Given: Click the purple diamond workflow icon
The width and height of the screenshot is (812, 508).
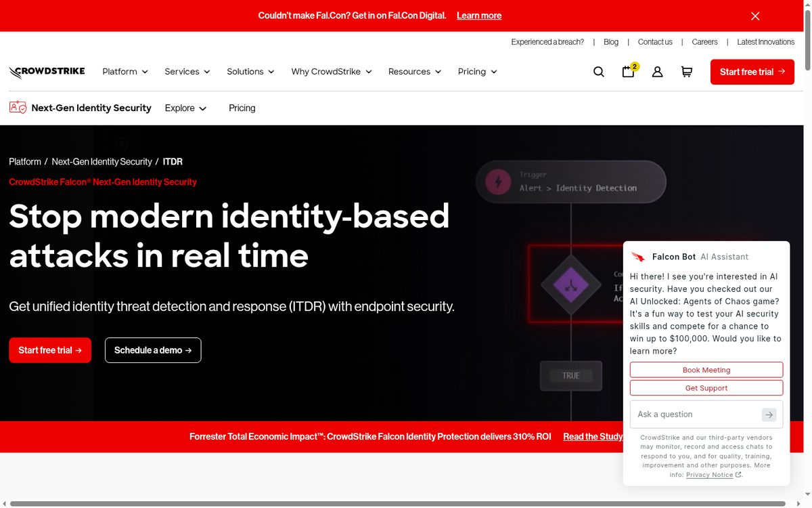Looking at the screenshot, I should pos(570,285).
